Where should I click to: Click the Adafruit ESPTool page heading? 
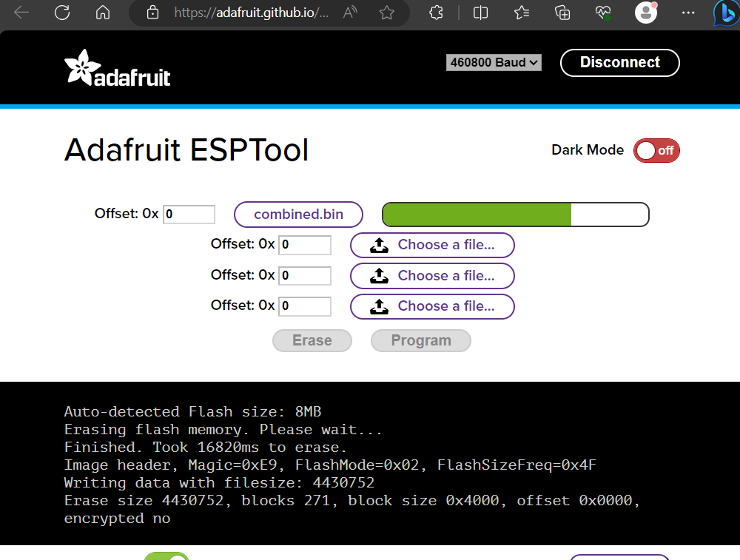click(186, 150)
